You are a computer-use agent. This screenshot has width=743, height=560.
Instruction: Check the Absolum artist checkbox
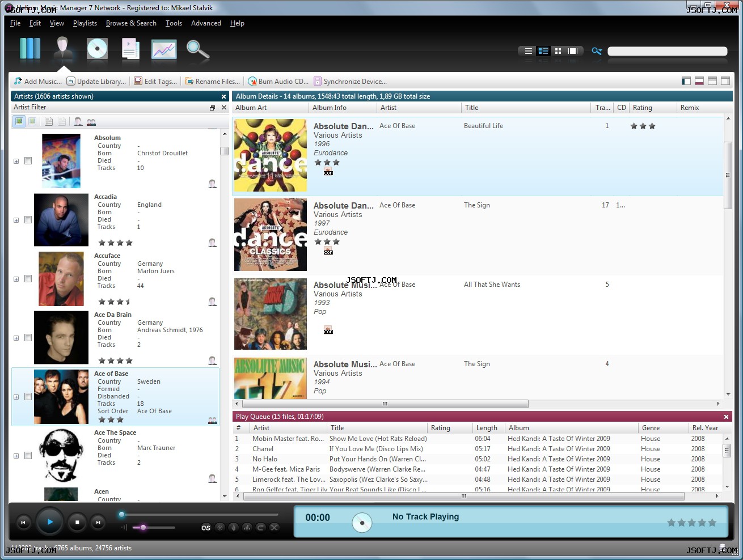[x=28, y=161]
